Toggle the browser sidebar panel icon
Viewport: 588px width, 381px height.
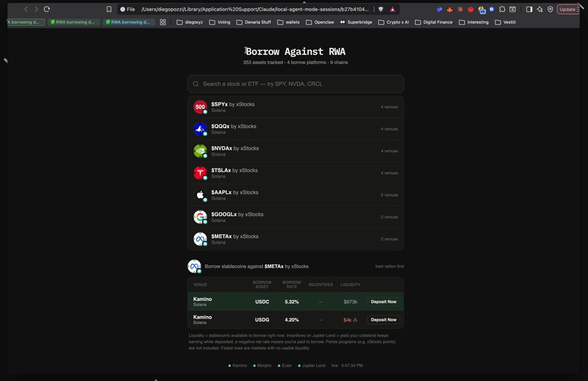pos(529,10)
